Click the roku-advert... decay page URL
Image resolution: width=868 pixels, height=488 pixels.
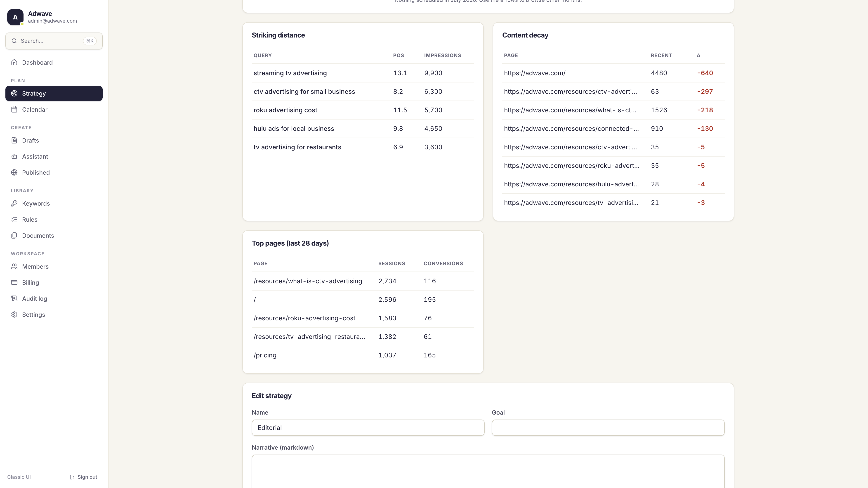point(571,166)
